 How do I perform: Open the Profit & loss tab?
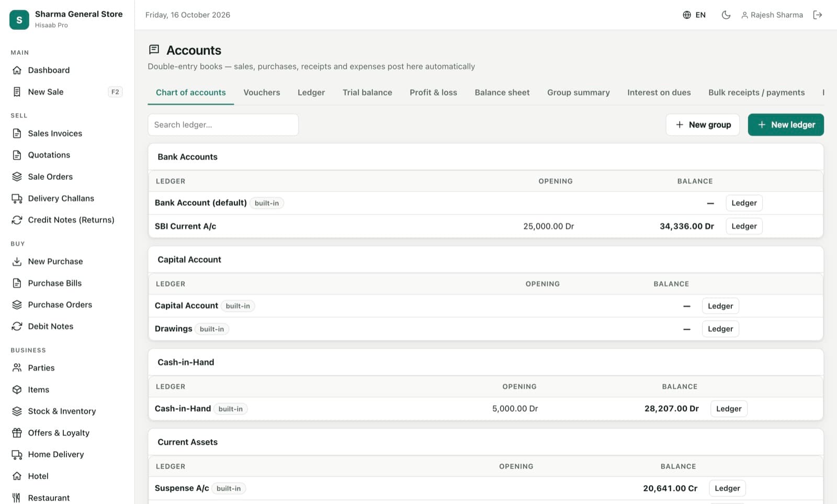pos(433,93)
